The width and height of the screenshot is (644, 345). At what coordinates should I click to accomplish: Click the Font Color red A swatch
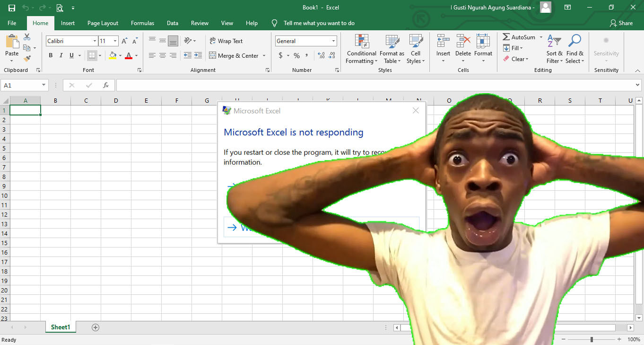click(x=129, y=55)
